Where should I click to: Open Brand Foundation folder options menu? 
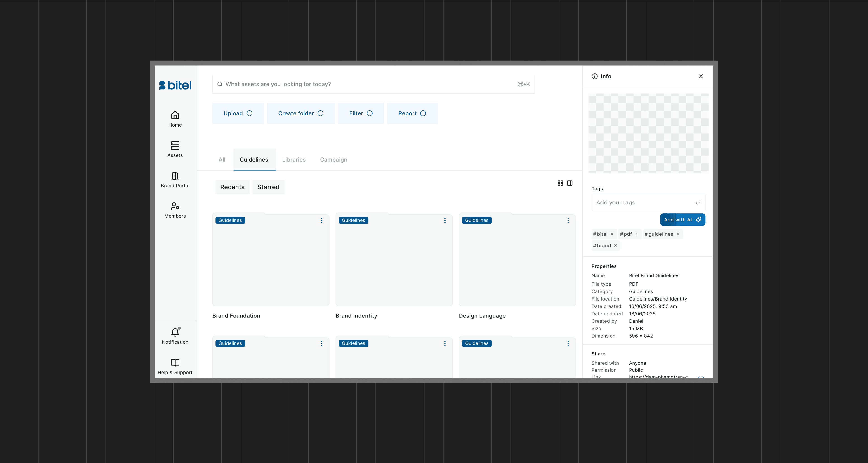pos(321,220)
